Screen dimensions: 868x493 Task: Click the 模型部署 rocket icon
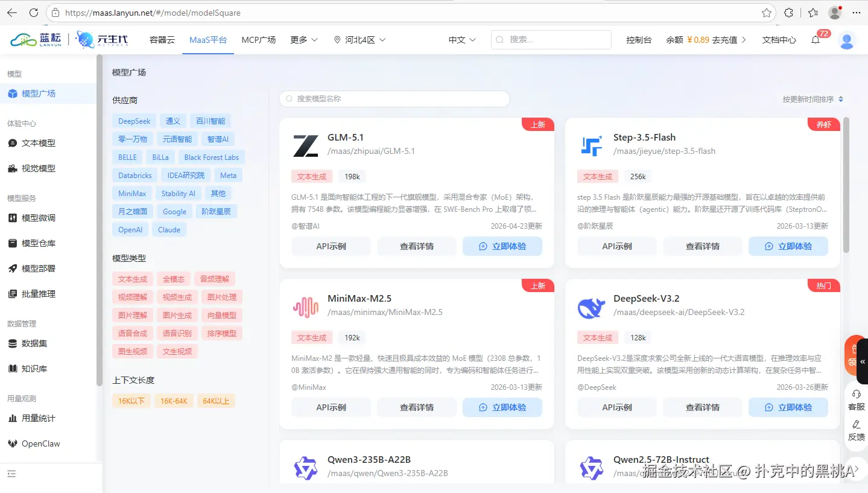click(x=12, y=269)
